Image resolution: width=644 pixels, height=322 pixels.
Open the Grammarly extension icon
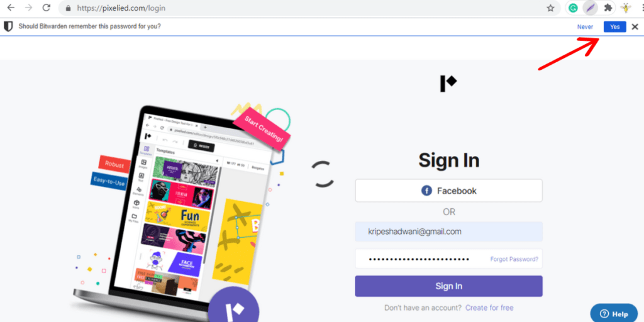pyautogui.click(x=572, y=8)
